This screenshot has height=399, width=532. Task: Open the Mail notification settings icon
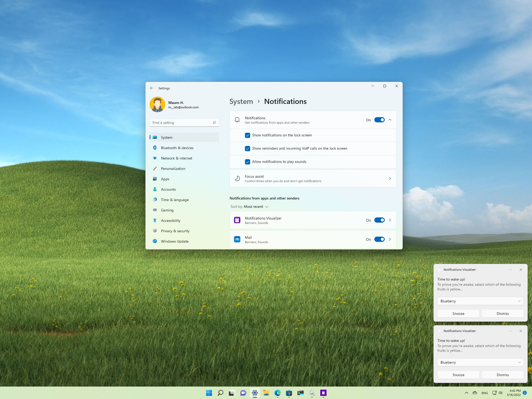[x=237, y=239]
